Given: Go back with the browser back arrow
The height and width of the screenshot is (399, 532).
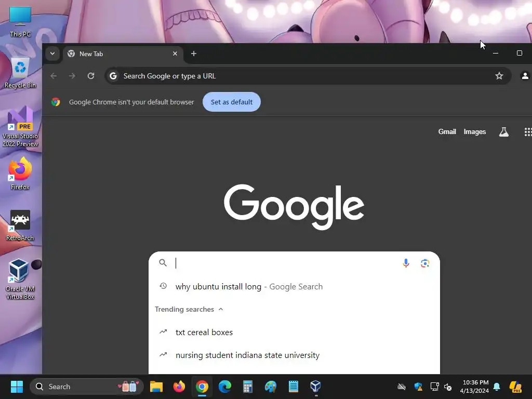Looking at the screenshot, I should (54, 76).
